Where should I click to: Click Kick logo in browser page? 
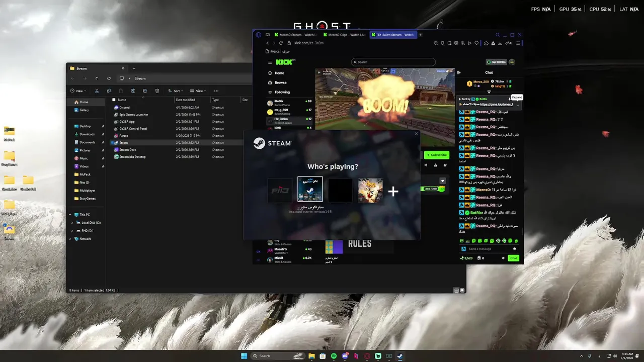point(286,62)
